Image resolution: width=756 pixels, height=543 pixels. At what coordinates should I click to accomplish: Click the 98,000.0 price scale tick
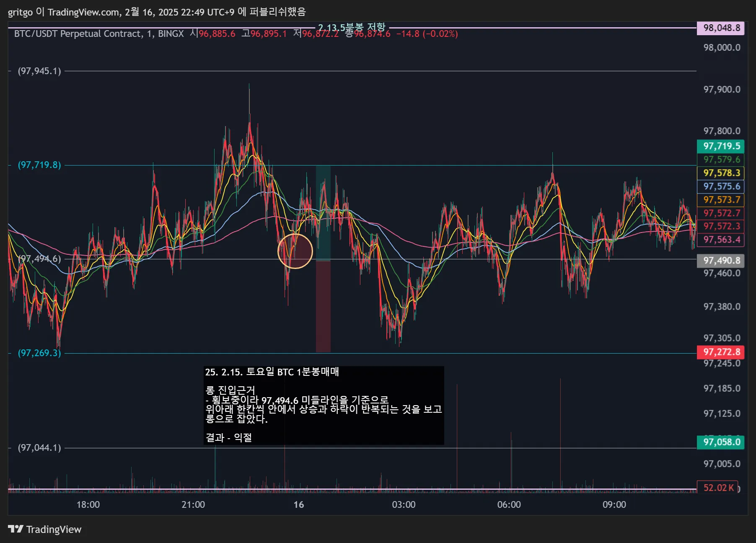click(722, 47)
